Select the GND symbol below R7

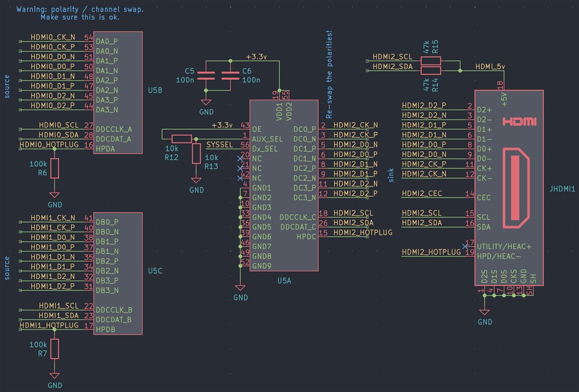coord(54,376)
